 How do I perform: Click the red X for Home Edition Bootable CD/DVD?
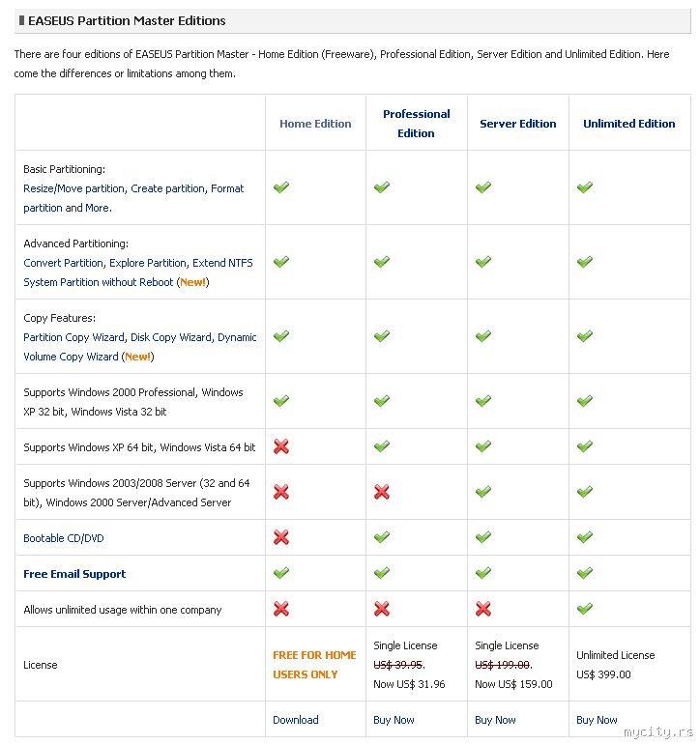281,537
